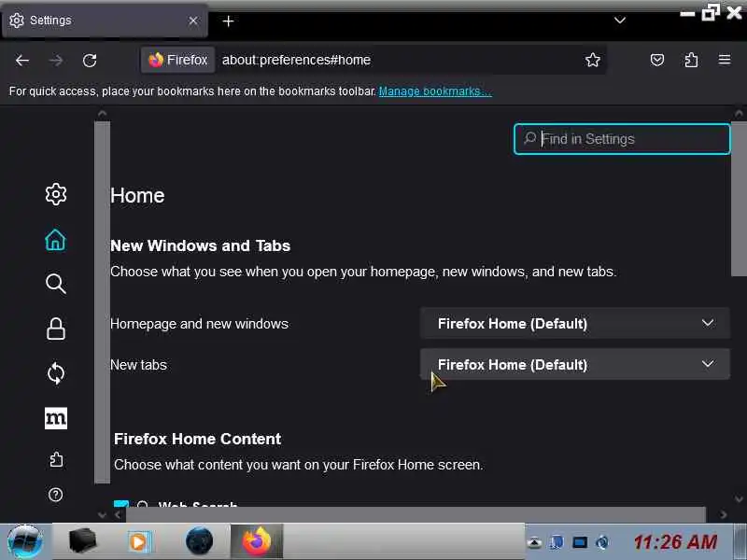Open the Search settings magnifier icon

coord(56,284)
